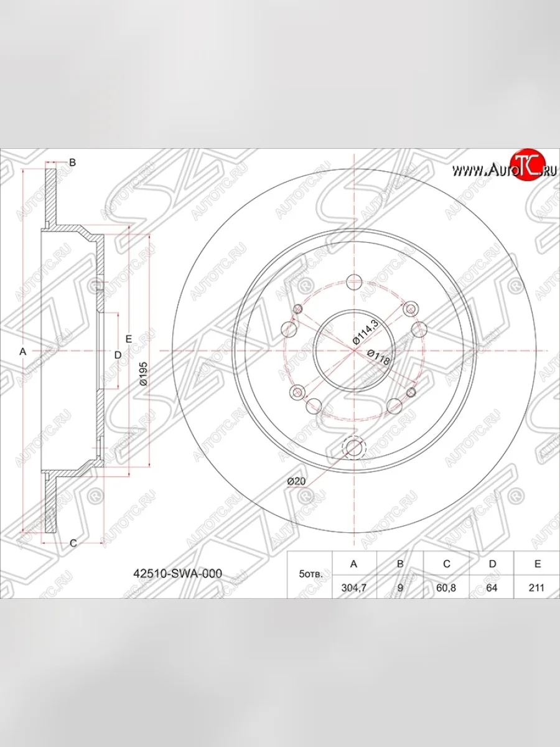The image size is (560, 747).
Task: Click the 304,7 value in the table
Action: coord(354,587)
